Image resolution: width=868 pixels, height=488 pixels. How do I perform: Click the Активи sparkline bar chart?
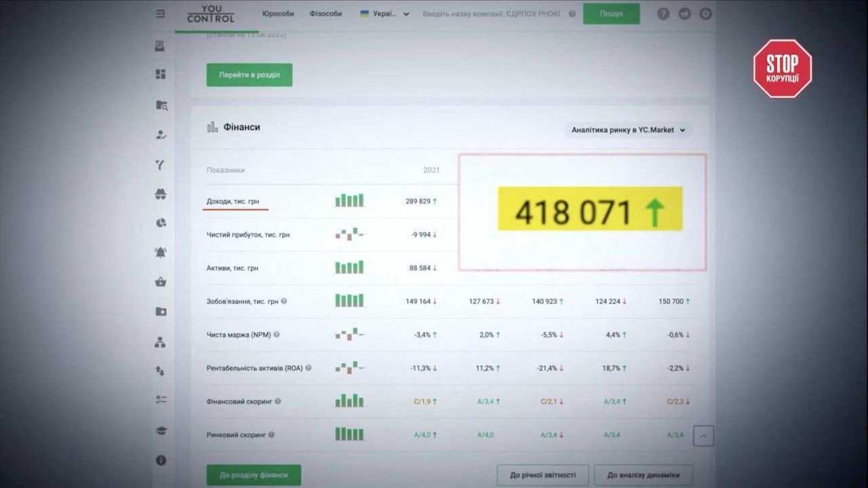pyautogui.click(x=349, y=267)
